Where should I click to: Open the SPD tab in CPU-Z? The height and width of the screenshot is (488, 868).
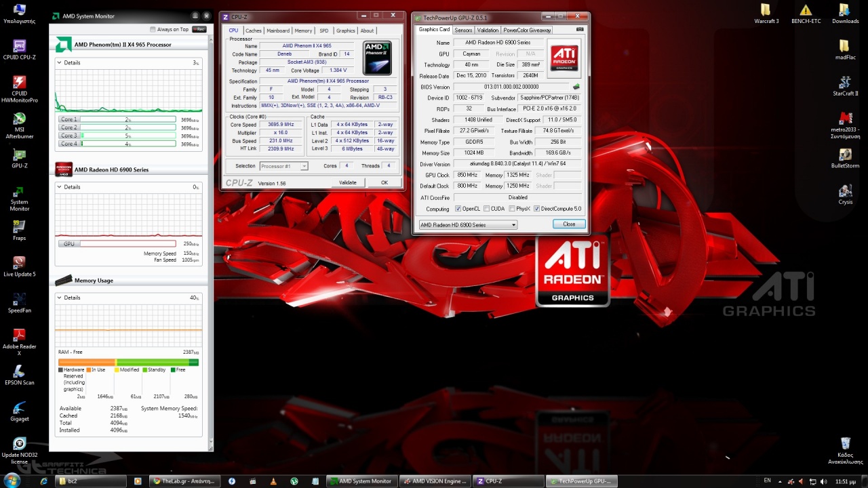tap(324, 30)
